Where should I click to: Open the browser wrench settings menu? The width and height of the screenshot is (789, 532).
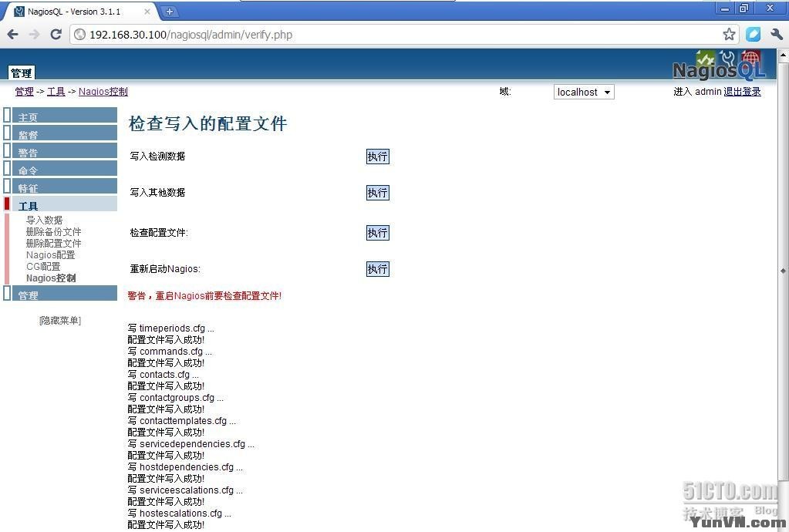pos(776,34)
